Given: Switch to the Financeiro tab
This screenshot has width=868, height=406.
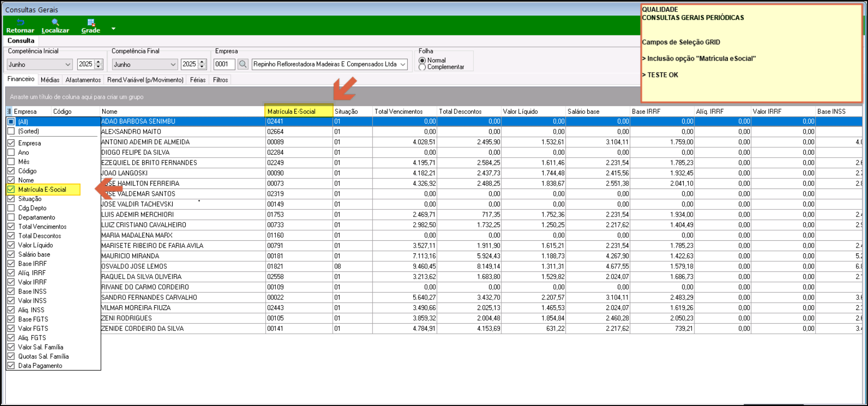Looking at the screenshot, I should [21, 79].
